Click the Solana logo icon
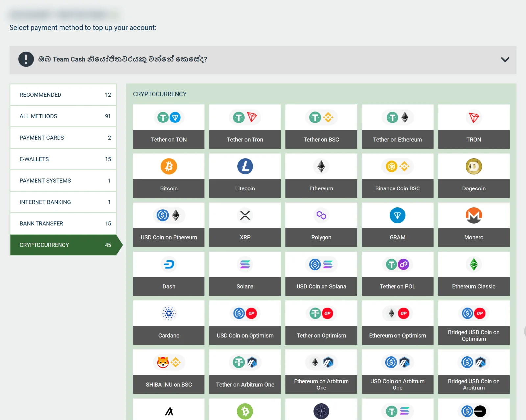The width and height of the screenshot is (526, 420). pyautogui.click(x=245, y=264)
